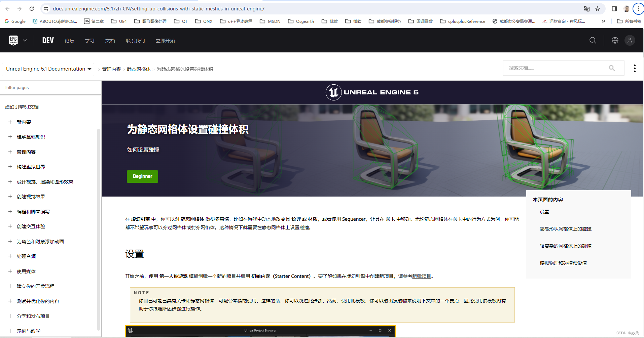Go to 静态网格体 breadcrumb
Image resolution: width=644 pixels, height=338 pixels.
139,69
